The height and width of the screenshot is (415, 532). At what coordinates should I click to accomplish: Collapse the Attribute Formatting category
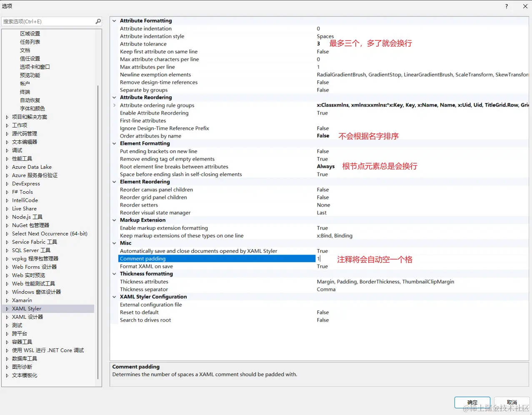point(115,21)
